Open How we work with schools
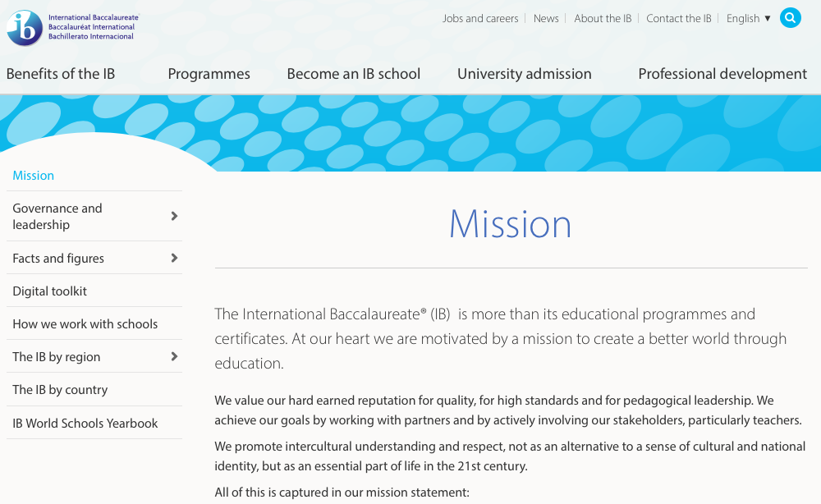The height and width of the screenshot is (504, 821). coord(85,324)
